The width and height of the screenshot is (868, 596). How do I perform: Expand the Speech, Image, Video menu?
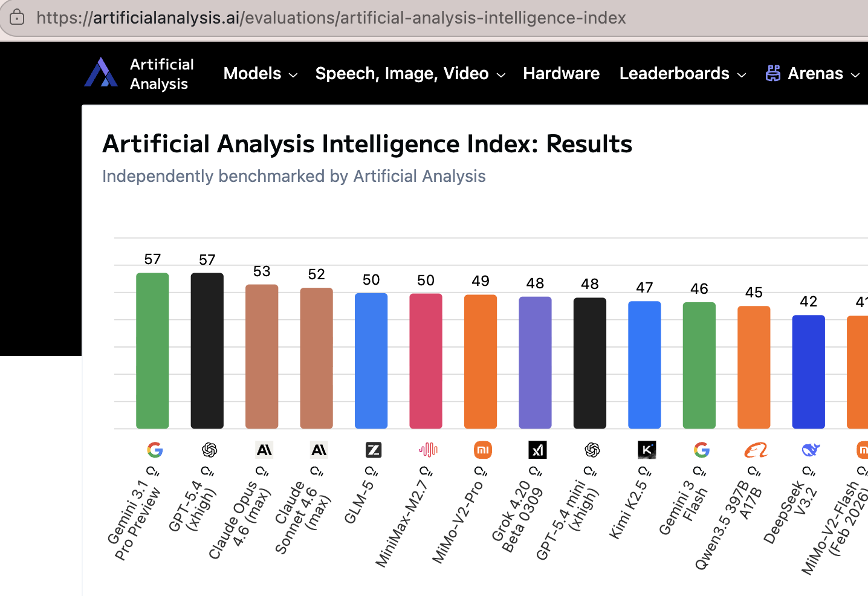(410, 74)
